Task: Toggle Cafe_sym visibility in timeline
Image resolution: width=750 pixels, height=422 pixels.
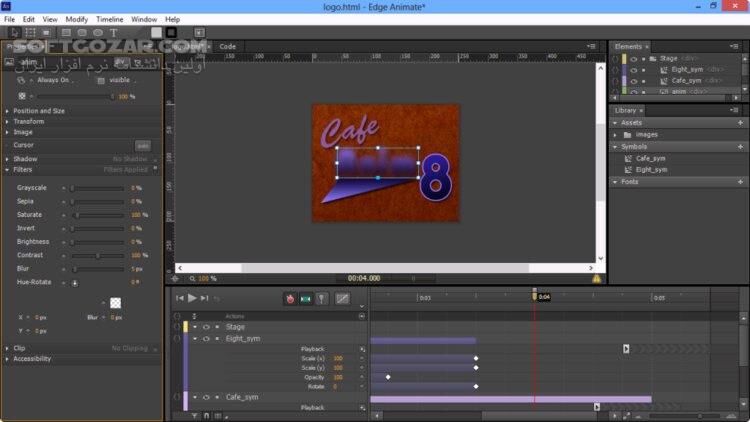Action: click(x=206, y=397)
